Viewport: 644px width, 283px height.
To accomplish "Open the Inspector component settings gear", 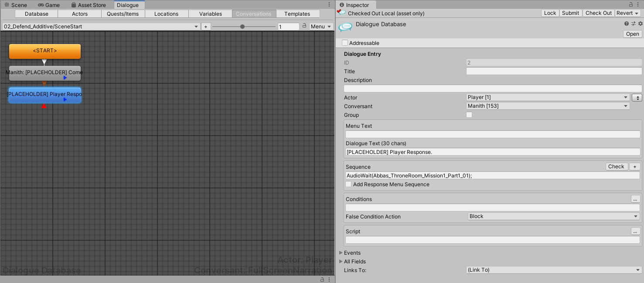I will tap(640, 24).
